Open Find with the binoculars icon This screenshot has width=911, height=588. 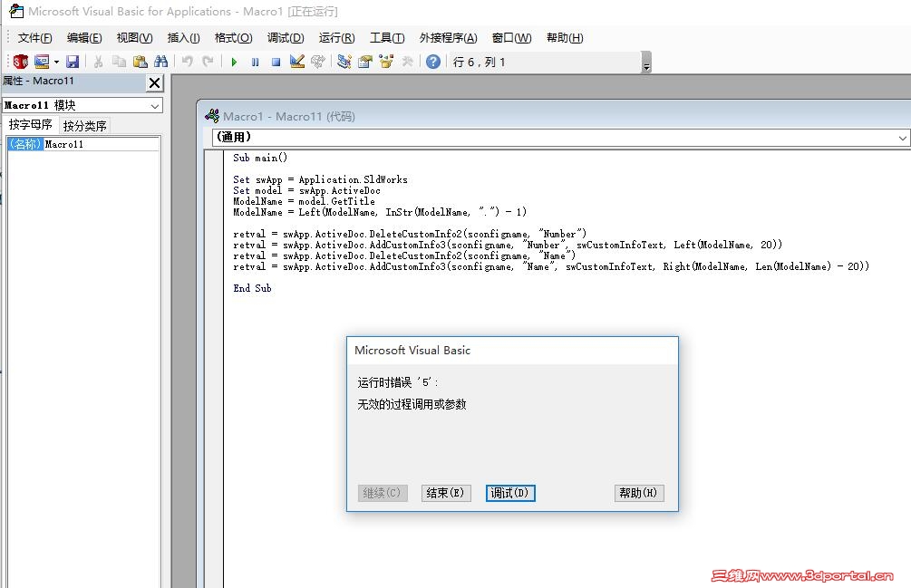click(x=161, y=62)
